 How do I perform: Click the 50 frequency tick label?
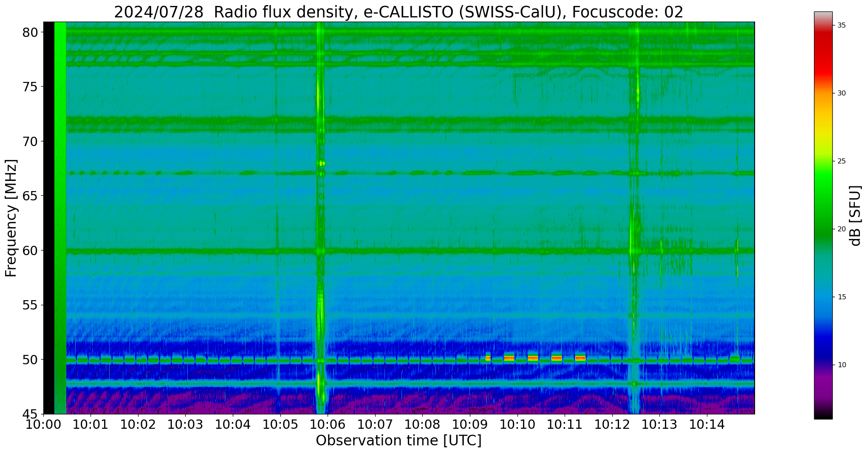click(x=30, y=360)
